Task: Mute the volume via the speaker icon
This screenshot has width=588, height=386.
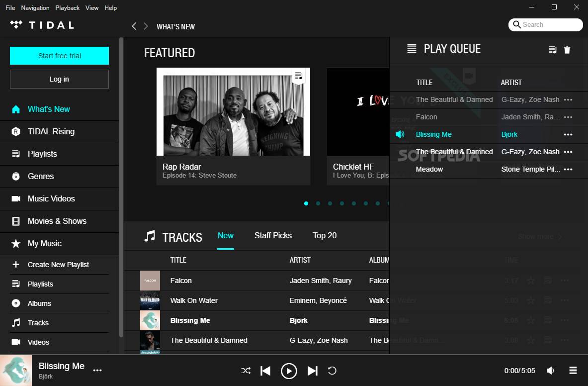Action: (551, 371)
